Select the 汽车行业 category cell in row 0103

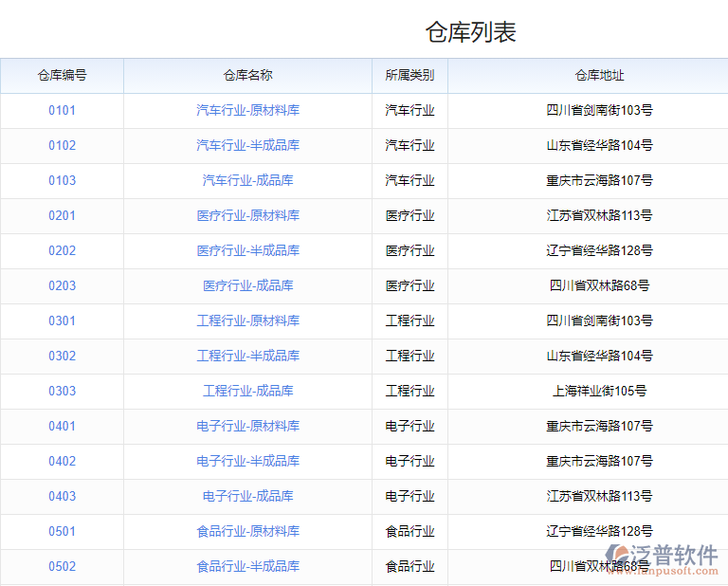coord(409,180)
